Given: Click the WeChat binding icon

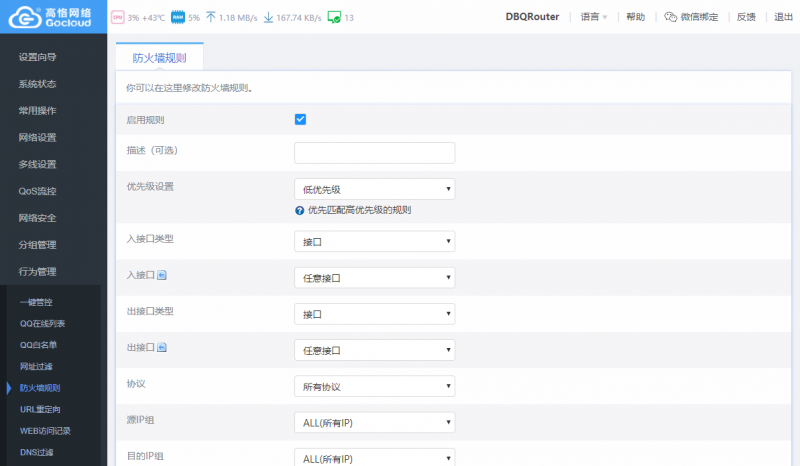Looking at the screenshot, I should click(x=670, y=17).
